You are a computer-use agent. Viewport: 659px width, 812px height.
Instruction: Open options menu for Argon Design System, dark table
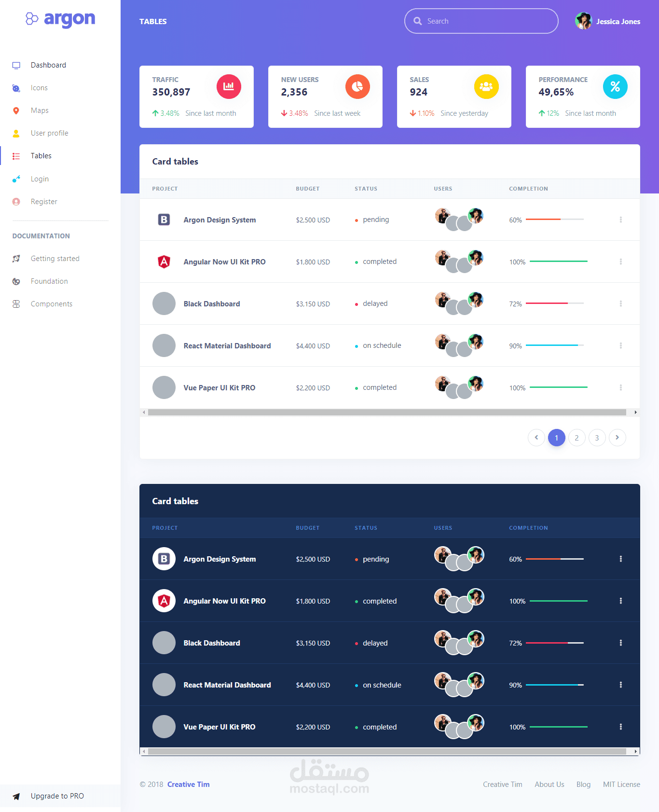click(621, 559)
